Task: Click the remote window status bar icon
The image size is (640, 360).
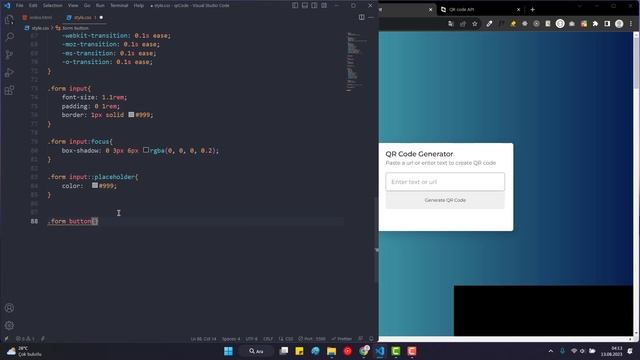Action: pyautogui.click(x=6, y=338)
